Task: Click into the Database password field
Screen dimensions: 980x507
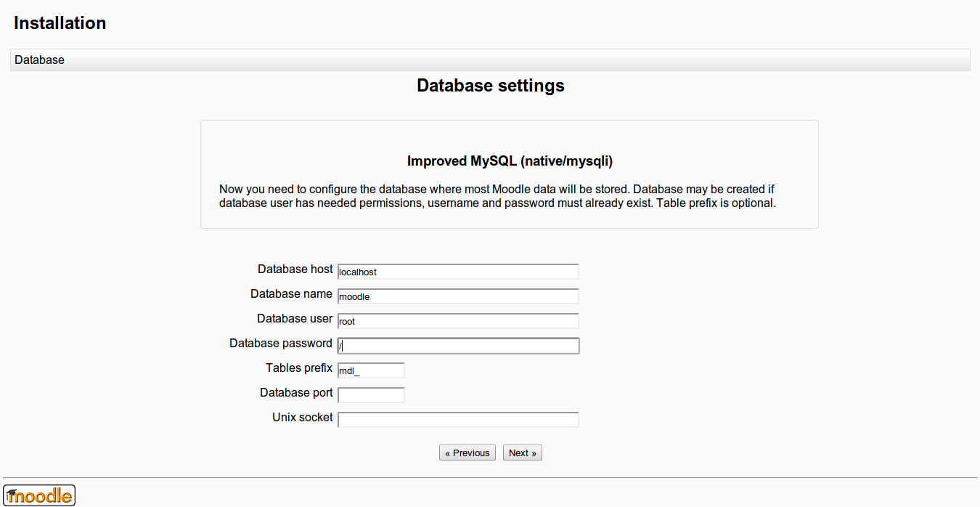Action: pyautogui.click(x=458, y=346)
